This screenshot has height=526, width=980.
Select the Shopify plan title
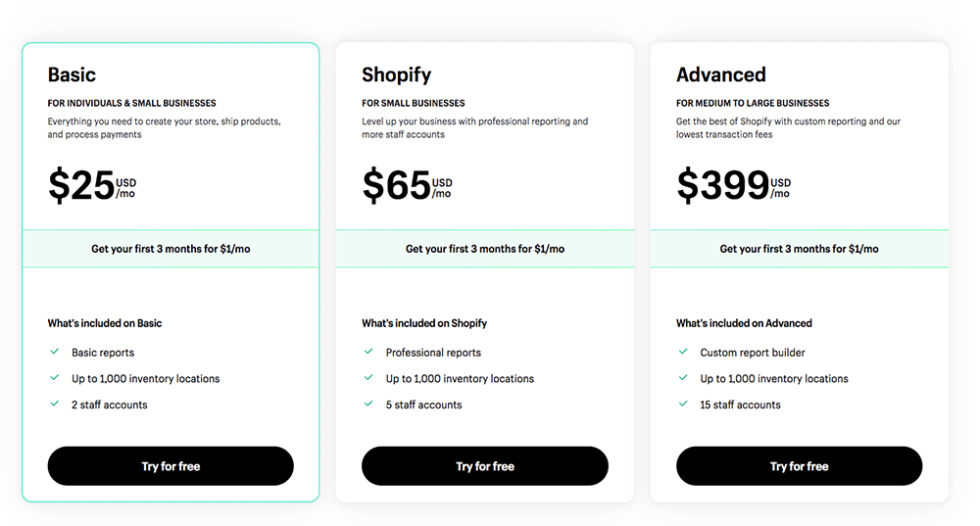[x=396, y=74]
